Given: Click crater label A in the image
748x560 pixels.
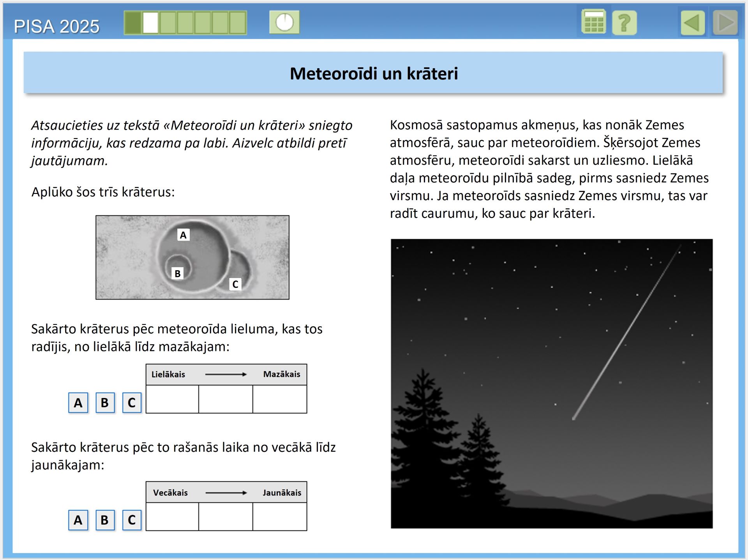Looking at the screenshot, I should pyautogui.click(x=183, y=235).
